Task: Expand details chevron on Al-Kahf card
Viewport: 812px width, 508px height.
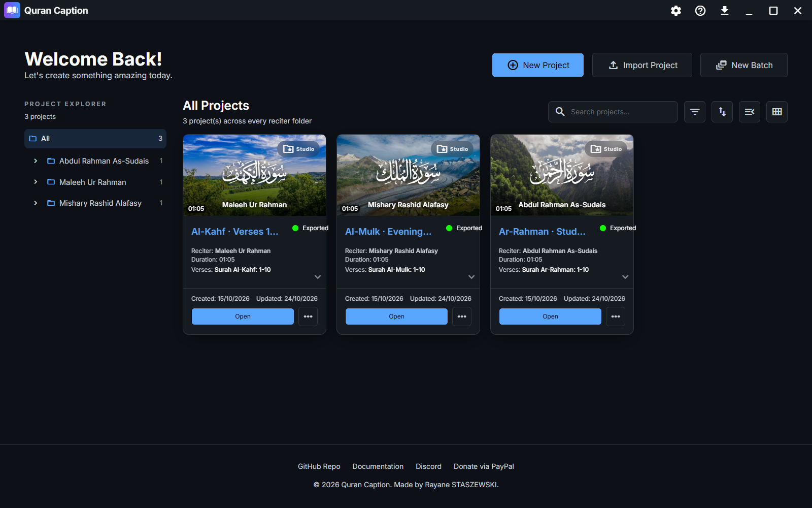Action: [x=318, y=277]
